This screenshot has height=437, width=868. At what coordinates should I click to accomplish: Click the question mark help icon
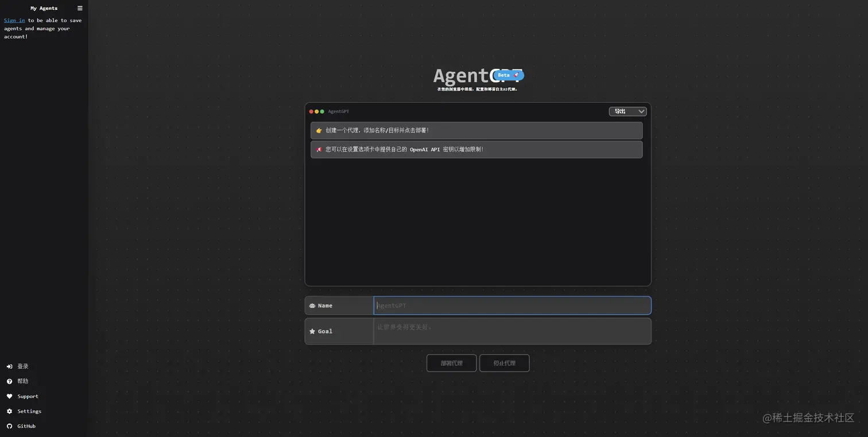click(9, 381)
